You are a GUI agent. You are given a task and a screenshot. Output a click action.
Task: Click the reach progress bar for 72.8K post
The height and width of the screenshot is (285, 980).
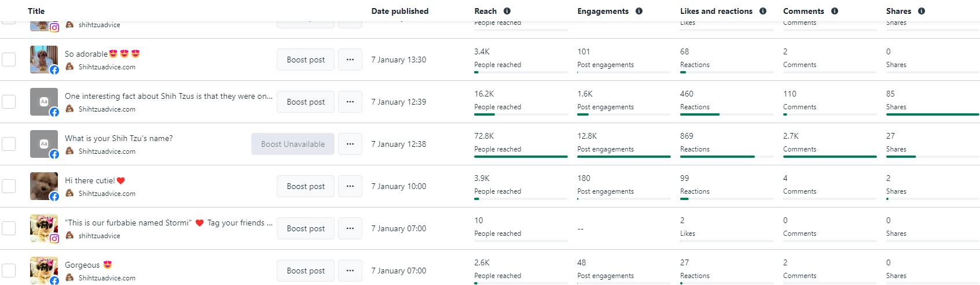521,157
